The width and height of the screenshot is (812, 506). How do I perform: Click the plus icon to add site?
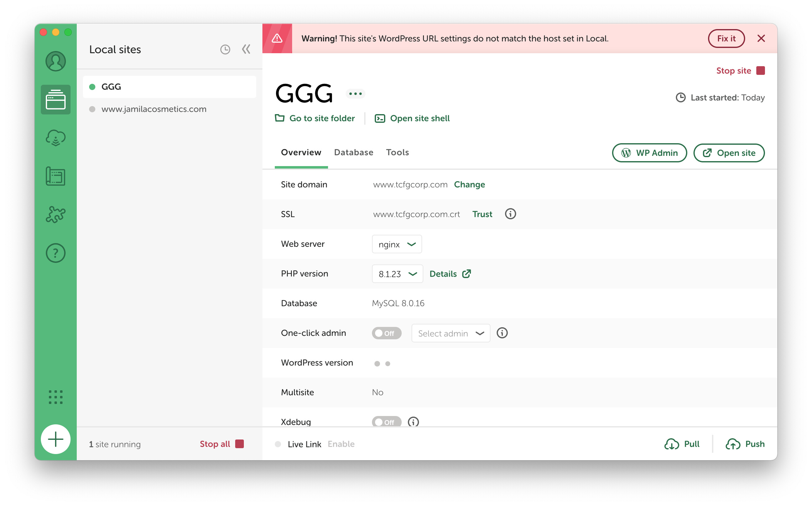point(56,439)
